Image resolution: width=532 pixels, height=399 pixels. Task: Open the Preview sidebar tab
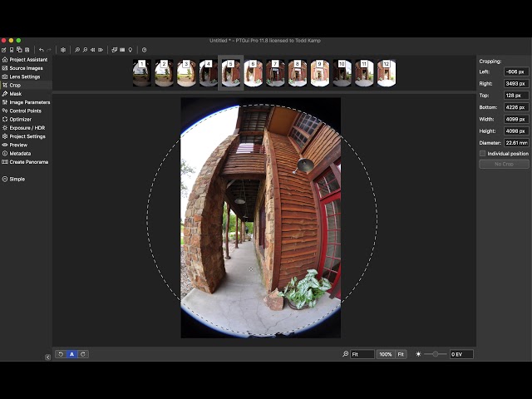[26, 145]
